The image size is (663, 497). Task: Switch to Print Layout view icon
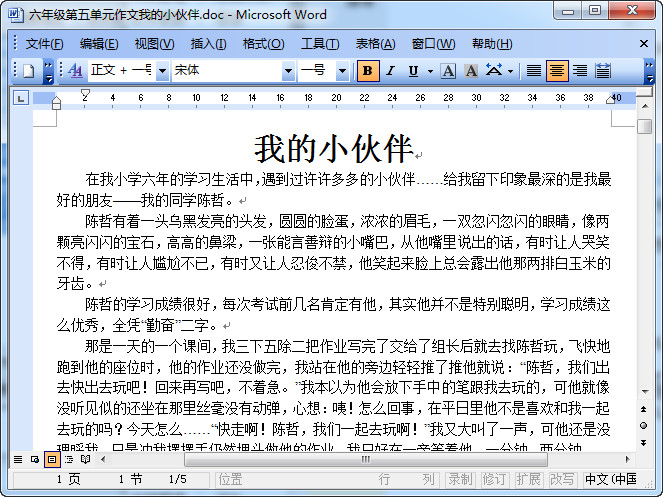coord(52,459)
